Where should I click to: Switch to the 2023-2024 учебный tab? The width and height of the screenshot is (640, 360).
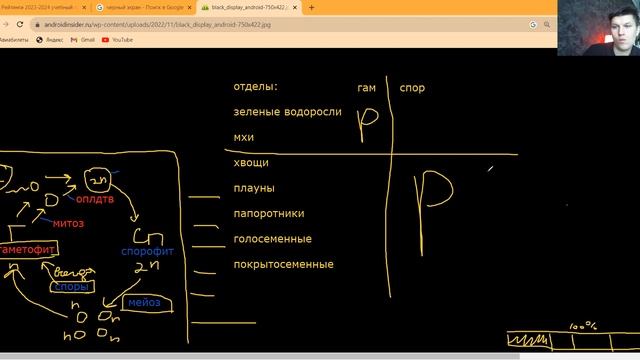tap(41, 7)
